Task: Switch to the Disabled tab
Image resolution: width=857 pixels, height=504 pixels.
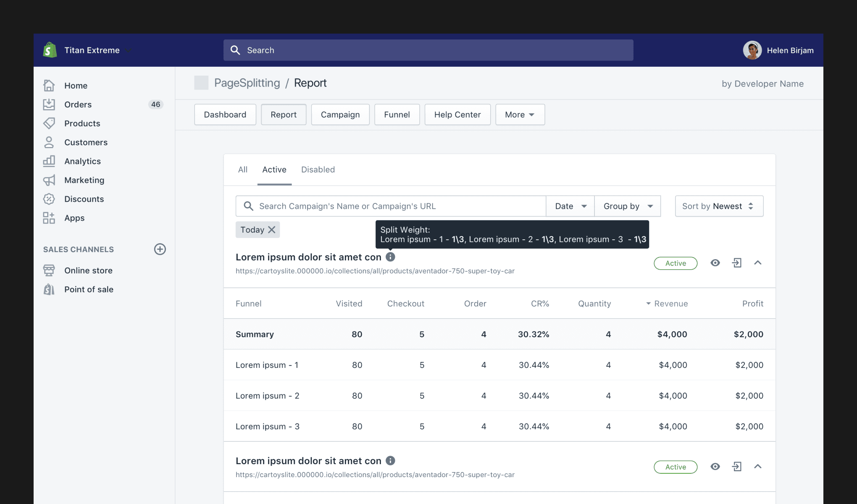Action: tap(318, 170)
